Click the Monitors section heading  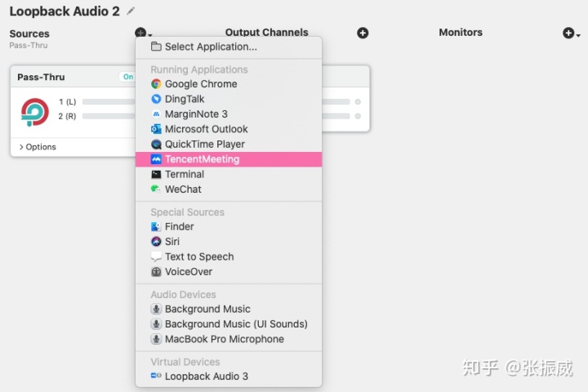coord(461,33)
